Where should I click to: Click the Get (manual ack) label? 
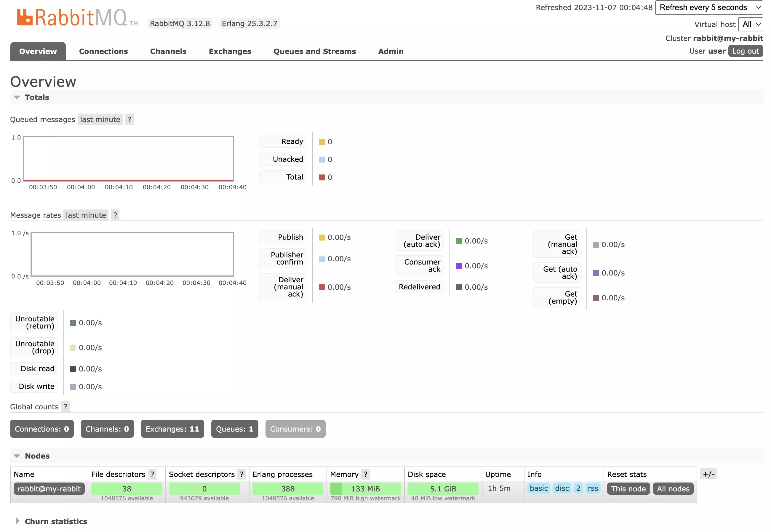(x=556, y=244)
